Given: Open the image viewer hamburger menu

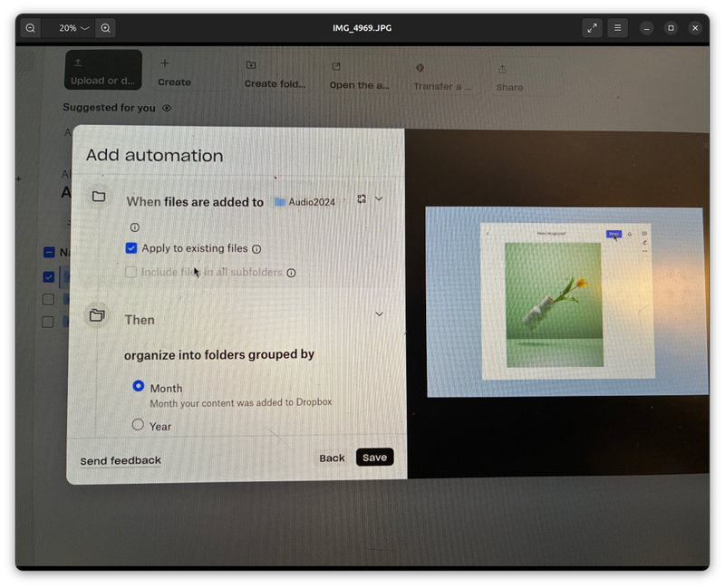Looking at the screenshot, I should click(x=617, y=28).
